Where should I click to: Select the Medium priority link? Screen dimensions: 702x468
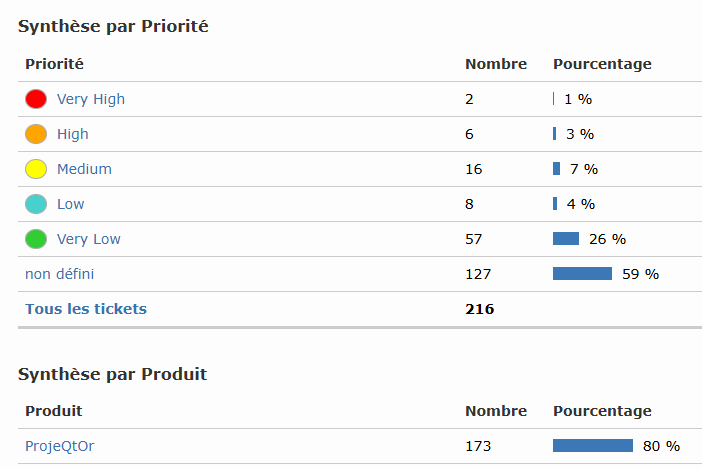coord(84,169)
